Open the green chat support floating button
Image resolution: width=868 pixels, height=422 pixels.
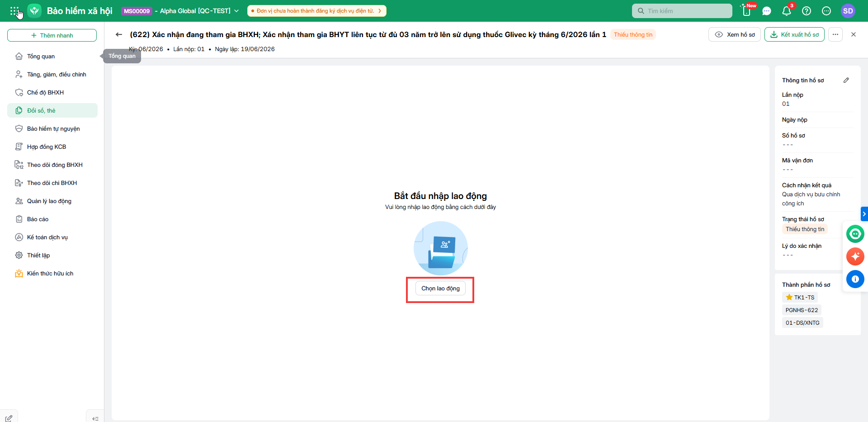tap(855, 234)
